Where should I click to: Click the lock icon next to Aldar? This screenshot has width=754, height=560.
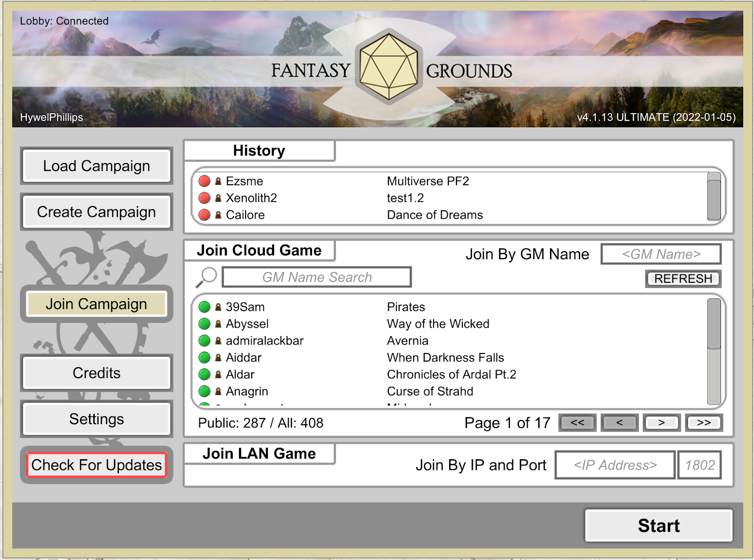point(218,374)
